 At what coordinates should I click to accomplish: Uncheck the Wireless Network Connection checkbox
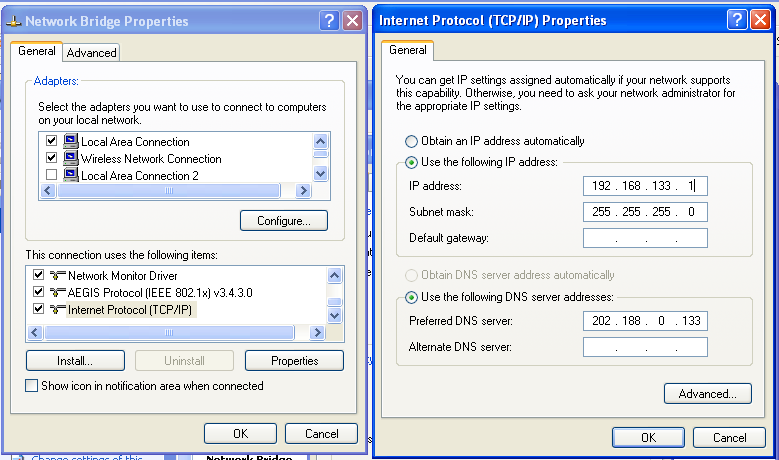coord(51,159)
